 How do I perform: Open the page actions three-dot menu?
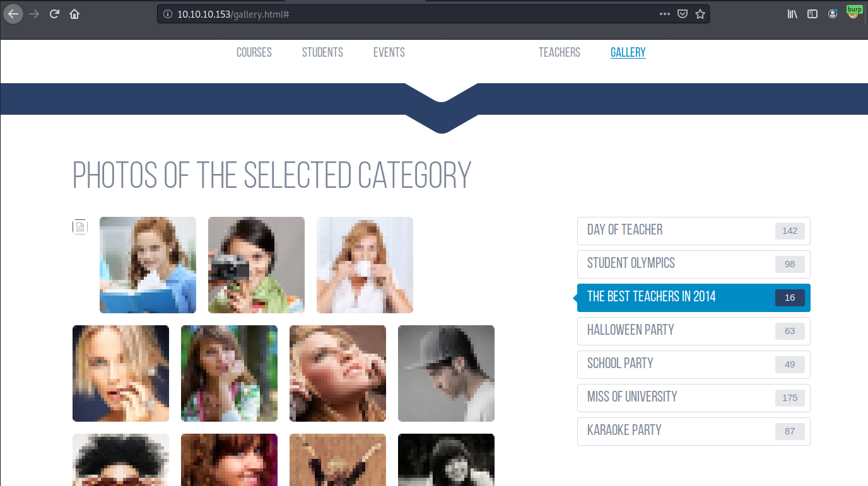coord(665,14)
